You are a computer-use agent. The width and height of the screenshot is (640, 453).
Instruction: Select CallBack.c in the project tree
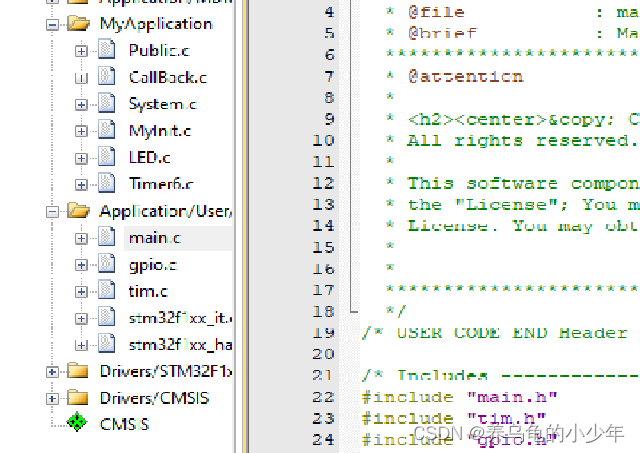[x=168, y=77]
